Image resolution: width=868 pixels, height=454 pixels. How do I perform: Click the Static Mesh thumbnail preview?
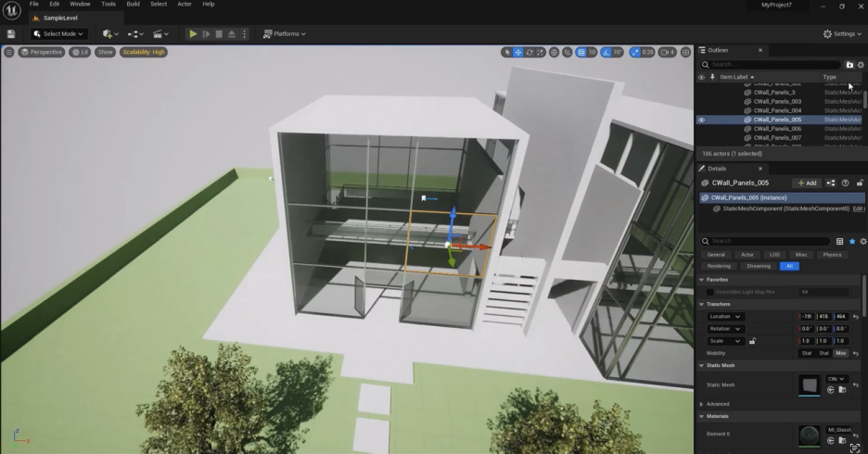(x=809, y=385)
